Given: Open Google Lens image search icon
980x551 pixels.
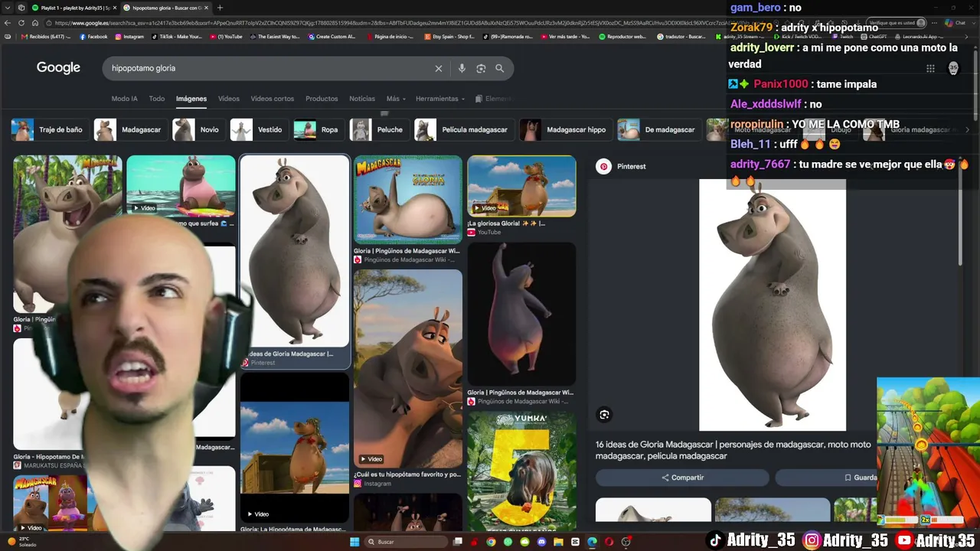Looking at the screenshot, I should 481,69.
